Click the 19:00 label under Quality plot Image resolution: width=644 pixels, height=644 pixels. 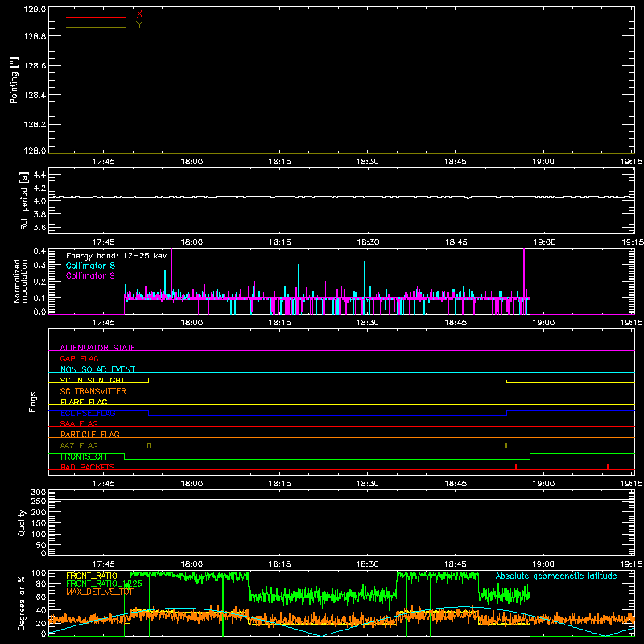[543, 564]
